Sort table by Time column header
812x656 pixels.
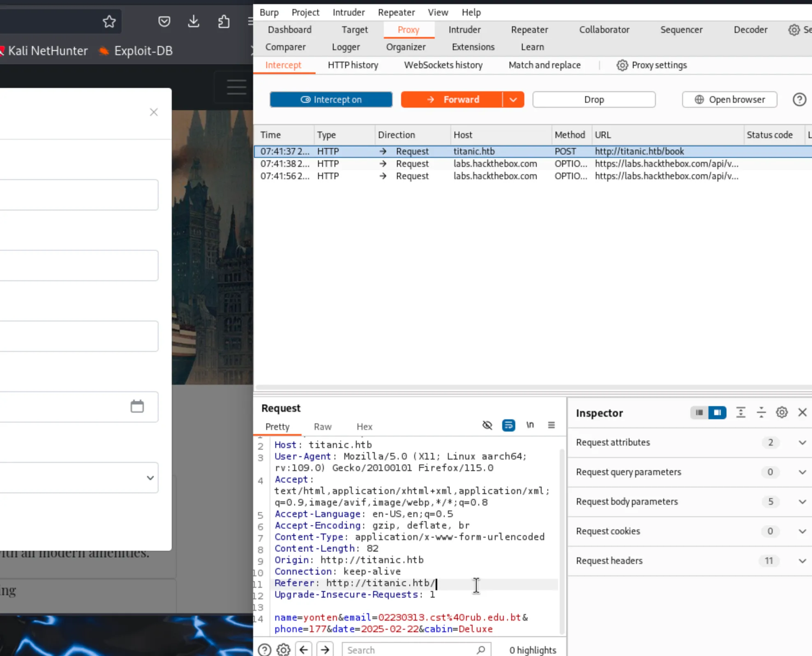[x=284, y=135]
